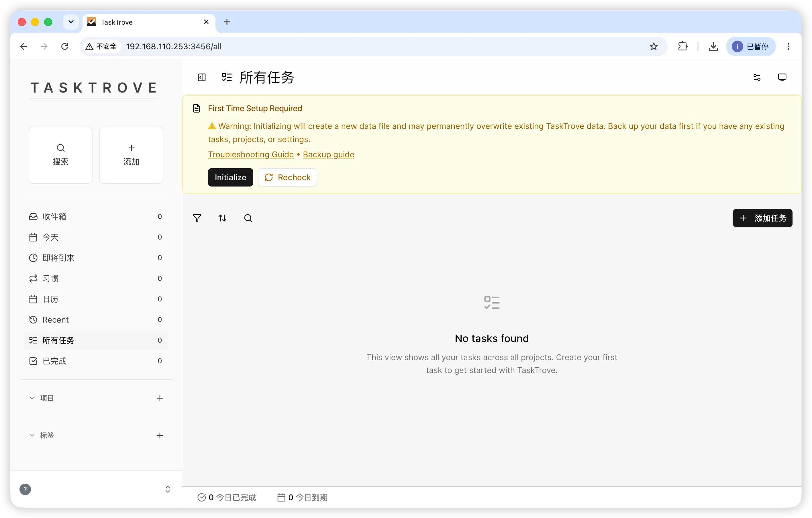This screenshot has width=812, height=518.
Task: Bookmark this page with the star icon
Action: click(x=654, y=46)
